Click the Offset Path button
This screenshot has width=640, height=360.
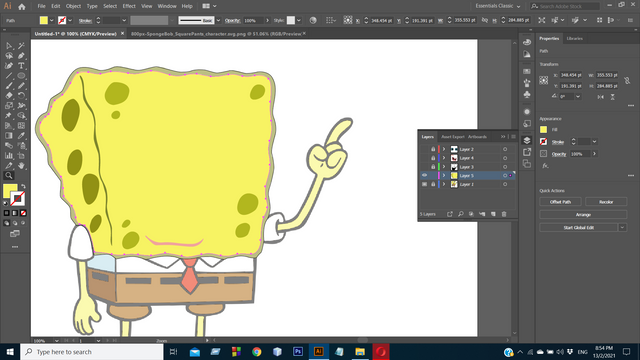[x=560, y=202]
